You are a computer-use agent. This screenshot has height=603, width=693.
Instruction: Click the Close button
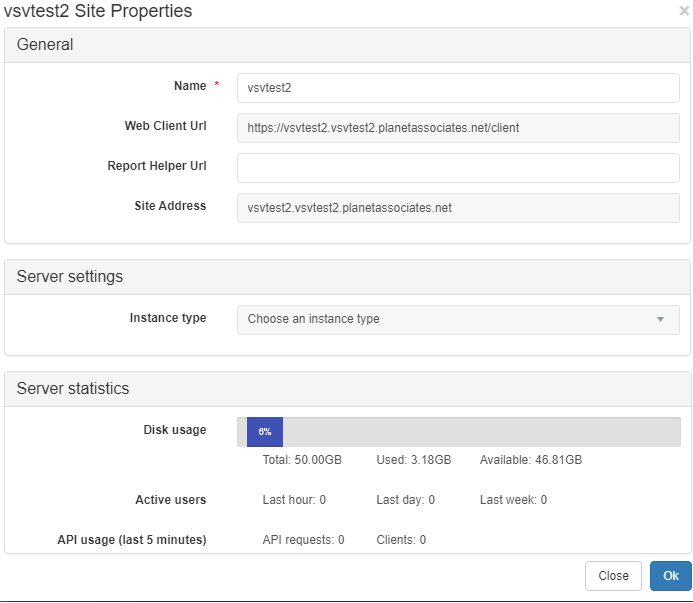pyautogui.click(x=613, y=576)
